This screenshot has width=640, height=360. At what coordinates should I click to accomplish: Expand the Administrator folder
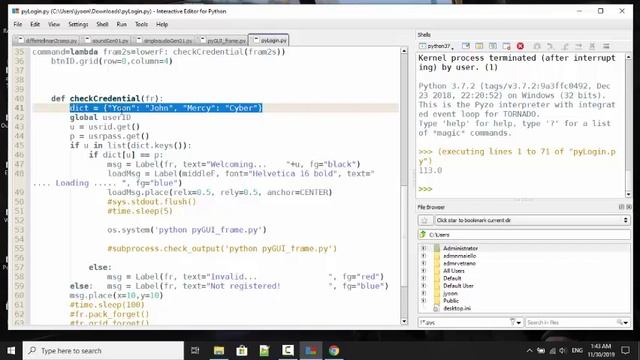pyautogui.click(x=423, y=248)
